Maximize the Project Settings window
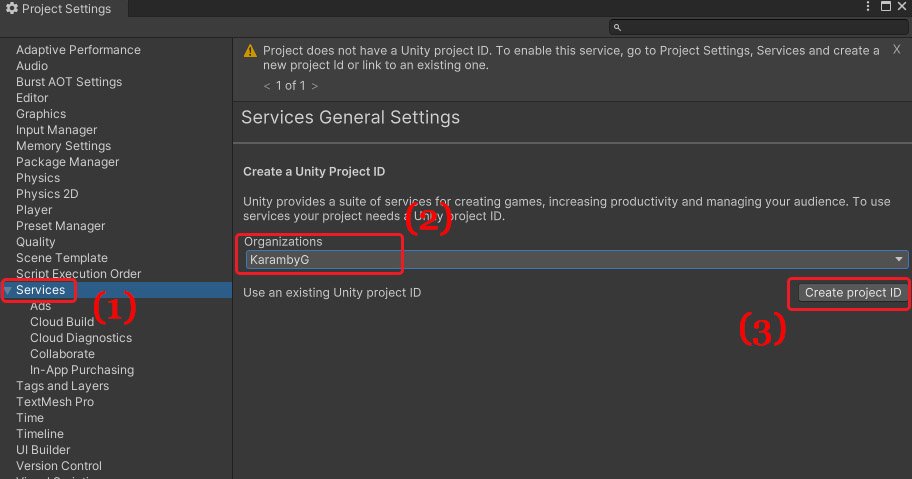Image resolution: width=912 pixels, height=479 pixels. pyautogui.click(x=885, y=7)
